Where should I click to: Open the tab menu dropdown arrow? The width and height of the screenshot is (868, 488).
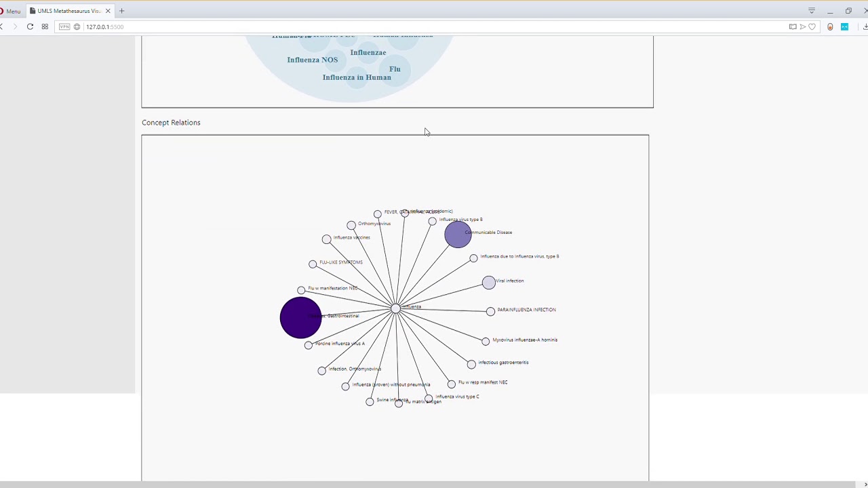tap(811, 11)
